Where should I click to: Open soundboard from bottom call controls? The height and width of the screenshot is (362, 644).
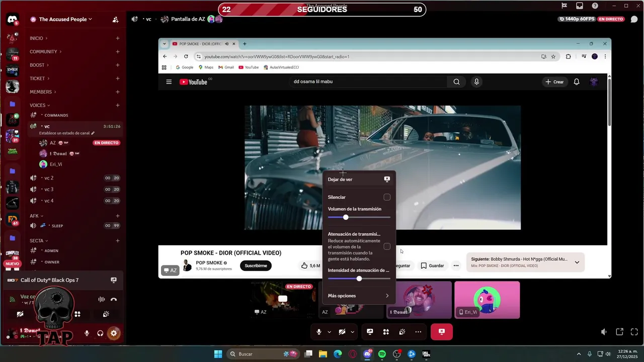(402, 332)
